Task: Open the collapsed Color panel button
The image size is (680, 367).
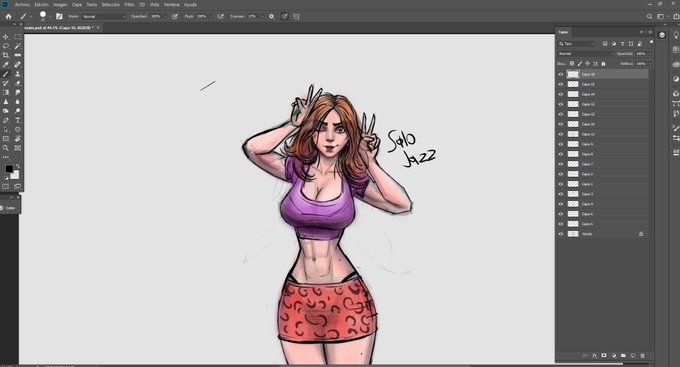Action: (x=9, y=208)
